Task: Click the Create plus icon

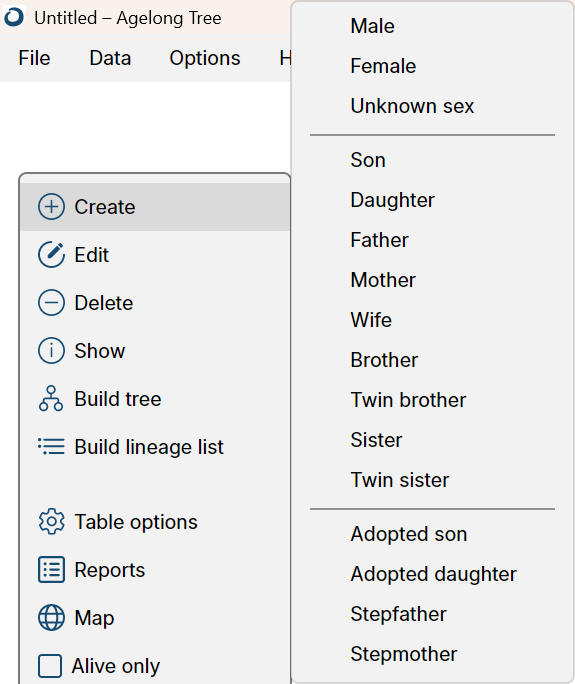Action: [x=51, y=206]
